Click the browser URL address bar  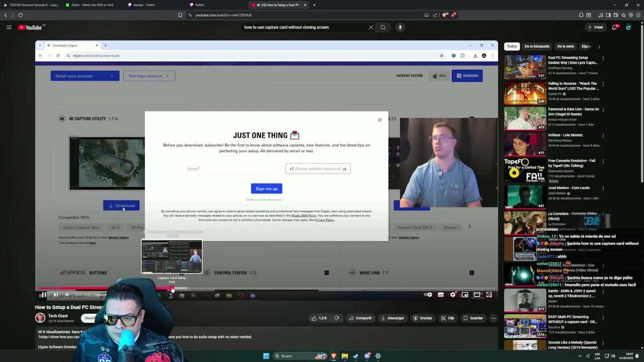307,15
